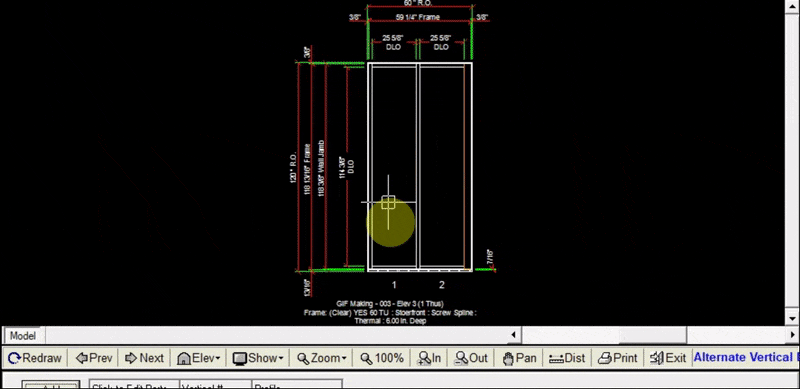800x389 pixels.
Task: Click the Alternate Vertical heading text
Action: pyautogui.click(x=746, y=357)
